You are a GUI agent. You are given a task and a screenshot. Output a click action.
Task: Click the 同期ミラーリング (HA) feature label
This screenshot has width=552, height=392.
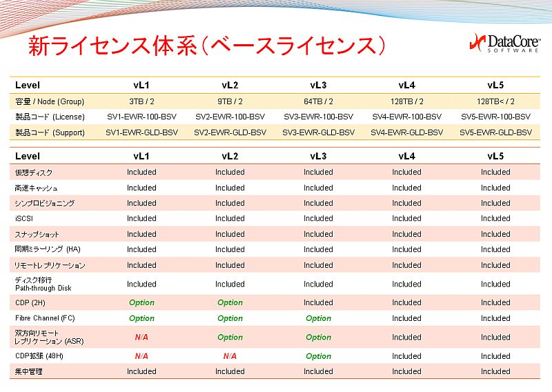coord(48,249)
